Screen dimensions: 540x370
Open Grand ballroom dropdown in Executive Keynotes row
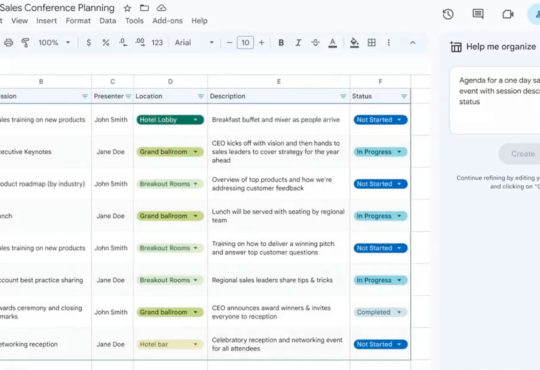170,152
